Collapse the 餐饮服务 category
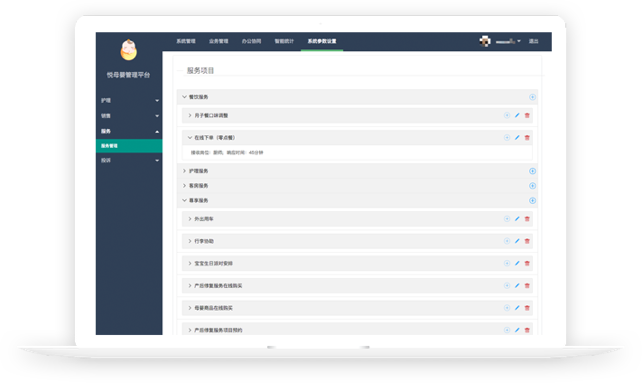Screen dimensions: 642x383 [184, 97]
